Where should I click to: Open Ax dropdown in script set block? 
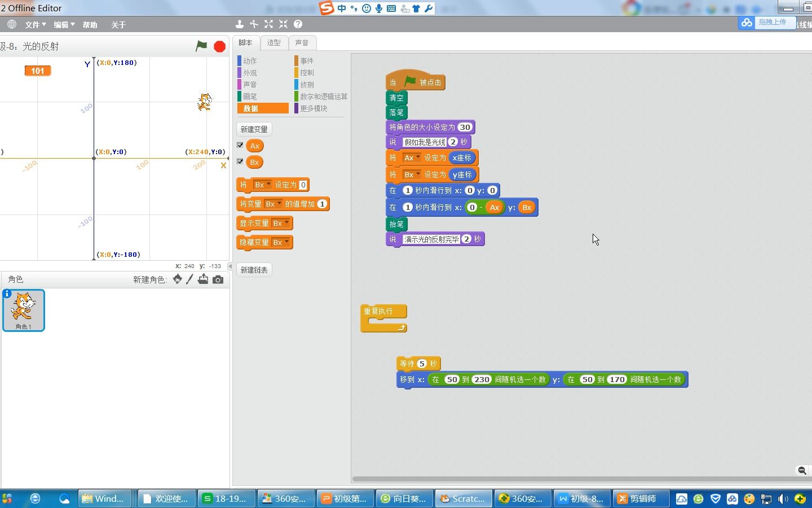(412, 158)
